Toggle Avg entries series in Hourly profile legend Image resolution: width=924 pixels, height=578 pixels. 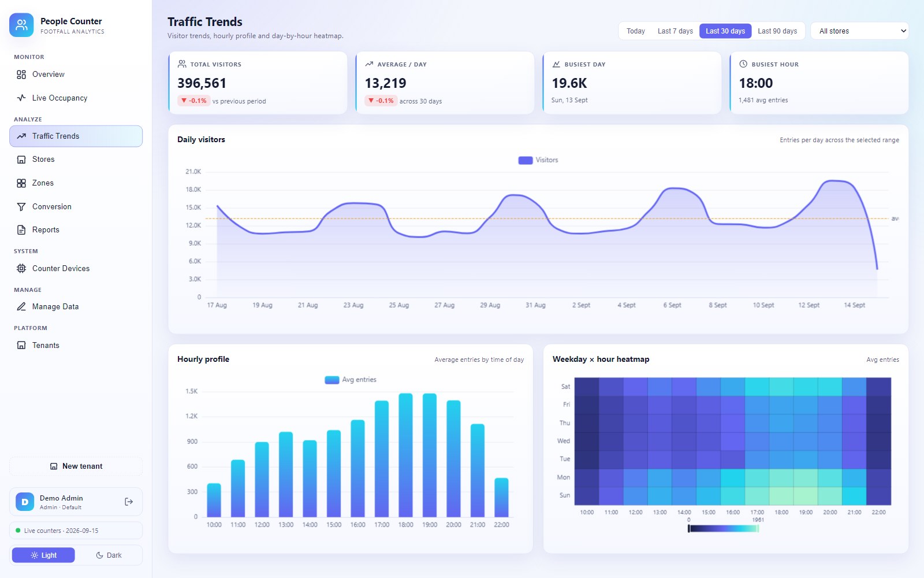[x=351, y=380]
